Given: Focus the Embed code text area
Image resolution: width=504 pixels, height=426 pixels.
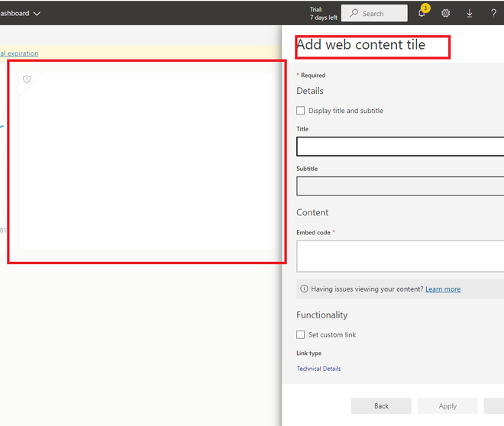Looking at the screenshot, I should [x=400, y=257].
